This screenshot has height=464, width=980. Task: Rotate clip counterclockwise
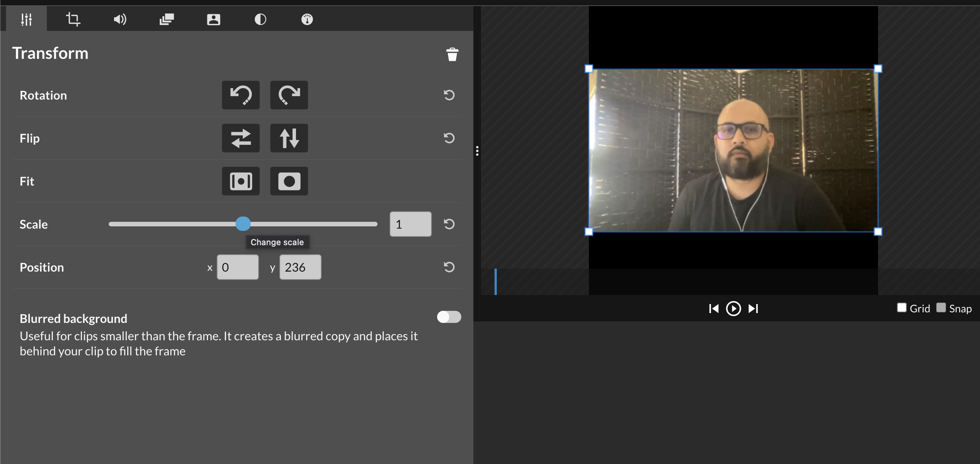click(x=241, y=95)
